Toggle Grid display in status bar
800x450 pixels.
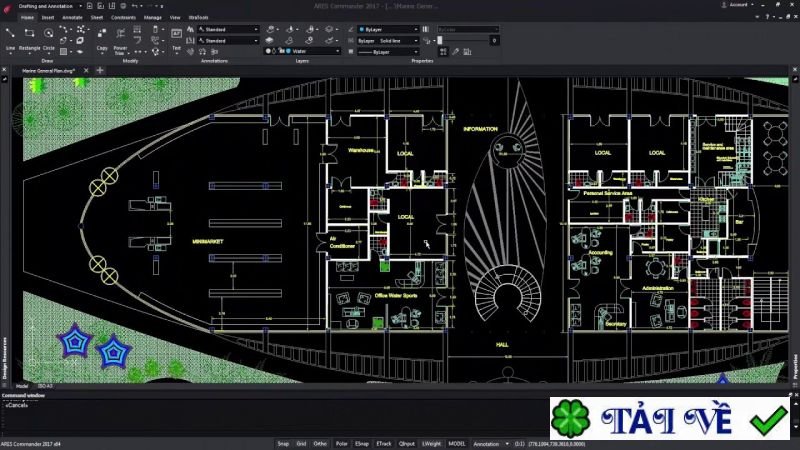coord(302,442)
